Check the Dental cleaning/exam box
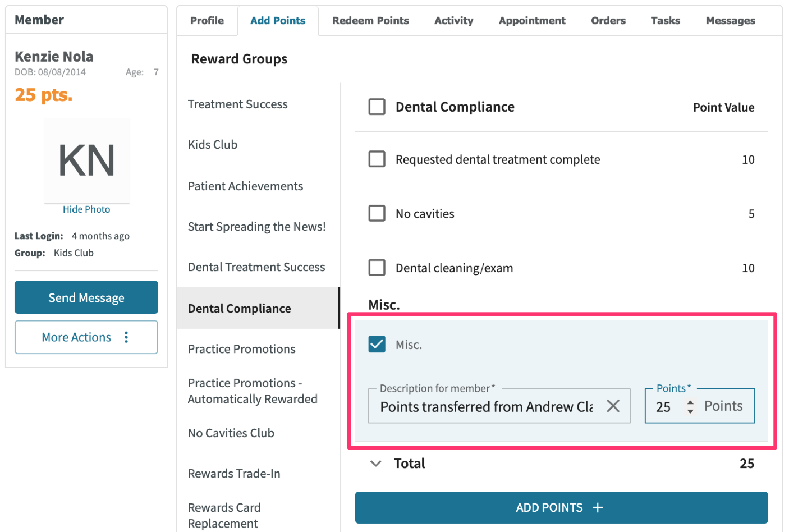Viewport: 789px width, 532px height. (377, 267)
